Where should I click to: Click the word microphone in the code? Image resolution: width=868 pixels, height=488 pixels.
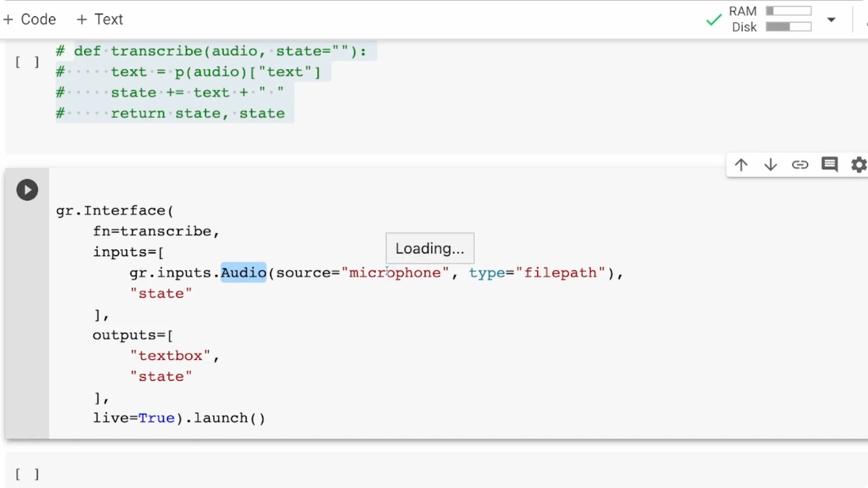click(396, 272)
